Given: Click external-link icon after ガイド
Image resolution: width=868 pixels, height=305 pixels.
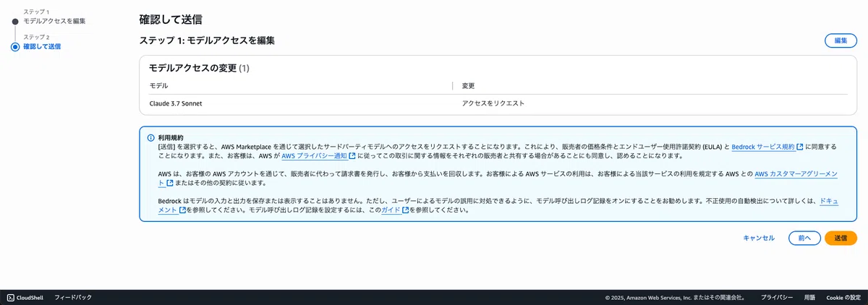Looking at the screenshot, I should (405, 210).
